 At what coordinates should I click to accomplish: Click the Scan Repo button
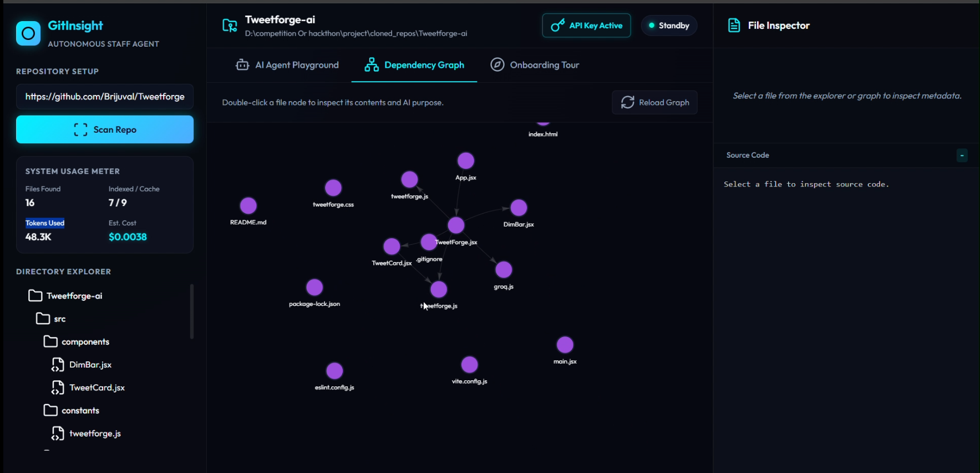point(105,129)
